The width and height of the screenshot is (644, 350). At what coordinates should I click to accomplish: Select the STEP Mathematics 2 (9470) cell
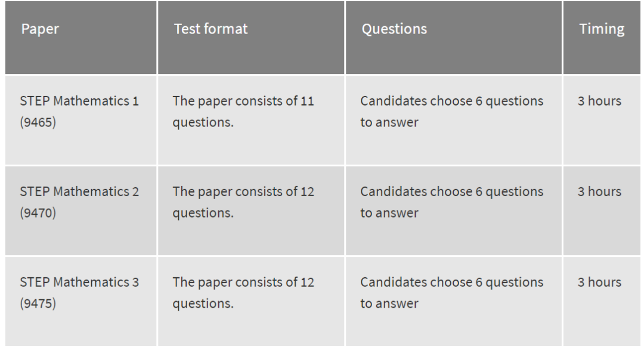pyautogui.click(x=81, y=210)
